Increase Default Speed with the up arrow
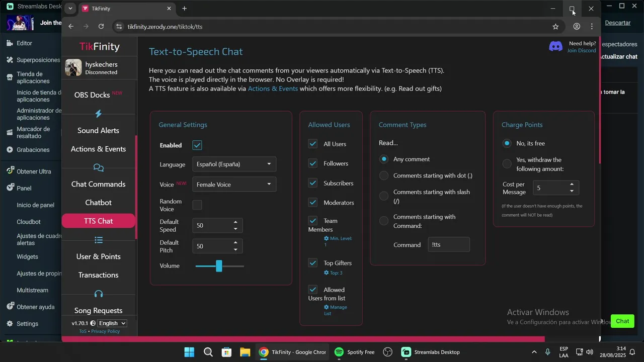Viewport: 644px width, 362px height. point(235,222)
